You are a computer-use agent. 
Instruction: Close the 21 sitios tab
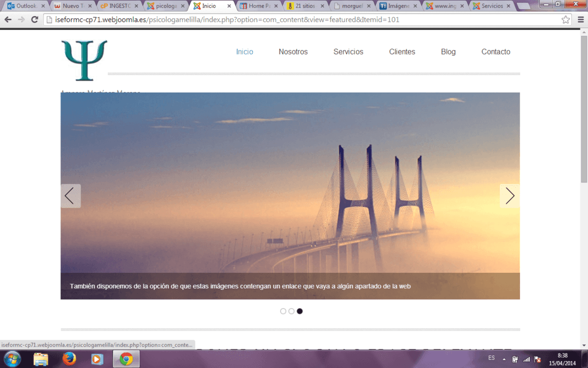[322, 6]
